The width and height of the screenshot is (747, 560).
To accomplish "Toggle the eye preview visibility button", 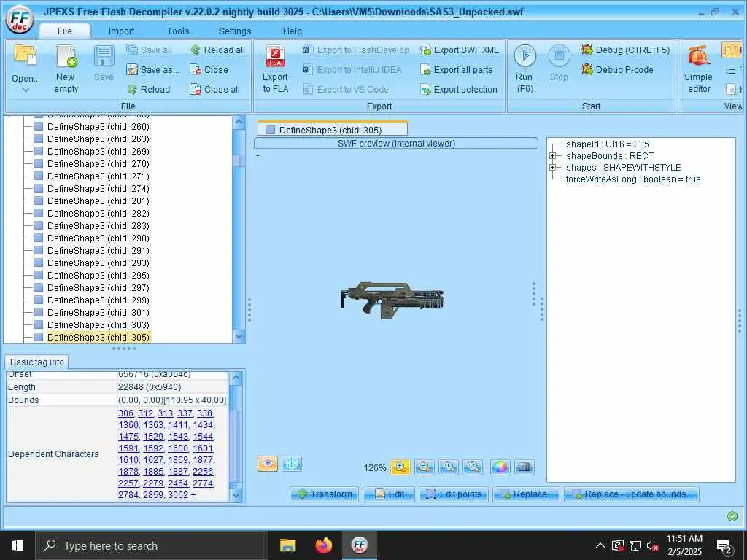I will tap(267, 464).
